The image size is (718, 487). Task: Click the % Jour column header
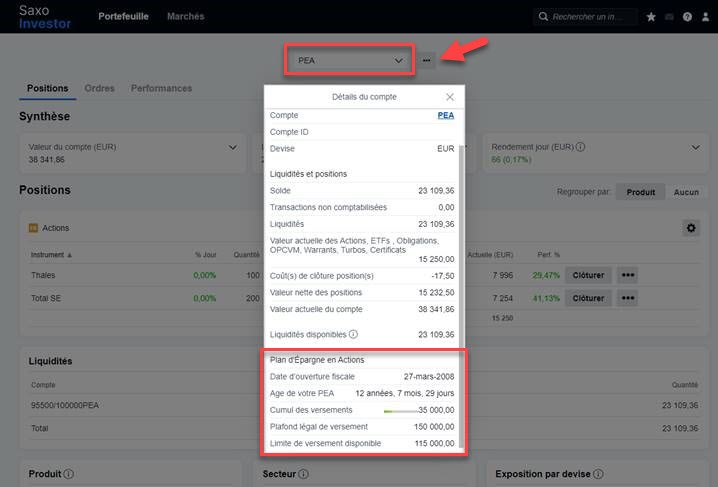coord(206,254)
